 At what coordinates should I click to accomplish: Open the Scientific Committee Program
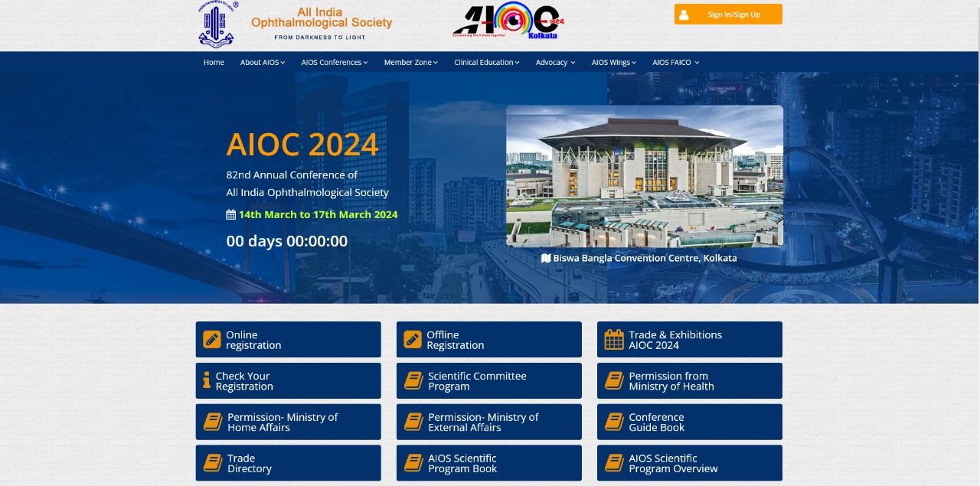489,381
